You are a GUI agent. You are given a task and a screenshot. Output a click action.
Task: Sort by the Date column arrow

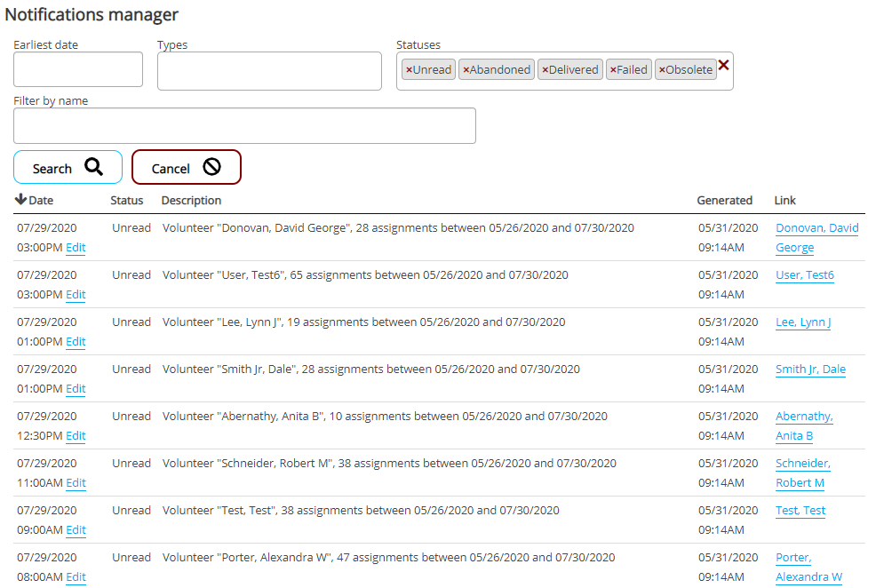(21, 200)
